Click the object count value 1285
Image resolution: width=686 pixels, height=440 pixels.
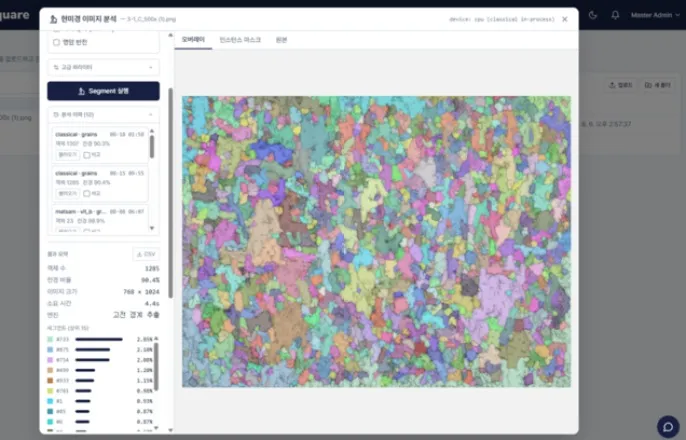click(152, 269)
